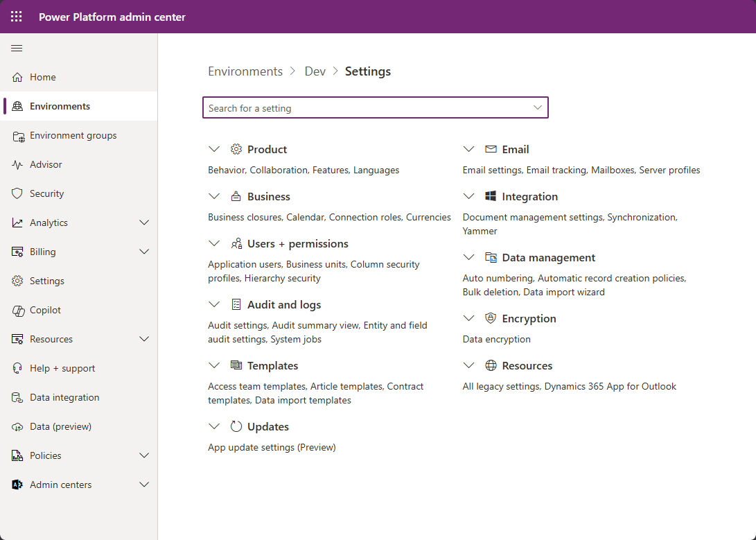Open Security nav item
The image size is (756, 540).
78,193
